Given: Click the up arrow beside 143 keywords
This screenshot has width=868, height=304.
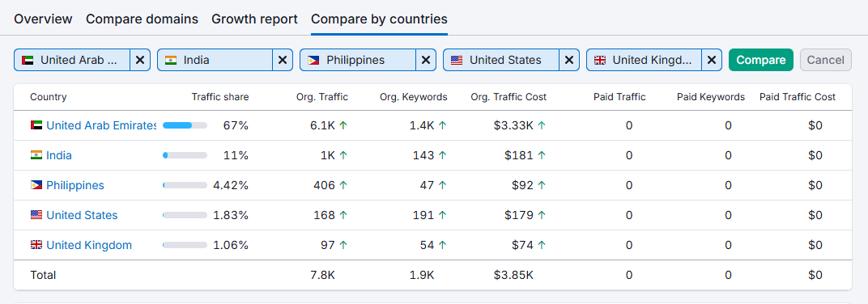Looking at the screenshot, I should pos(442,155).
